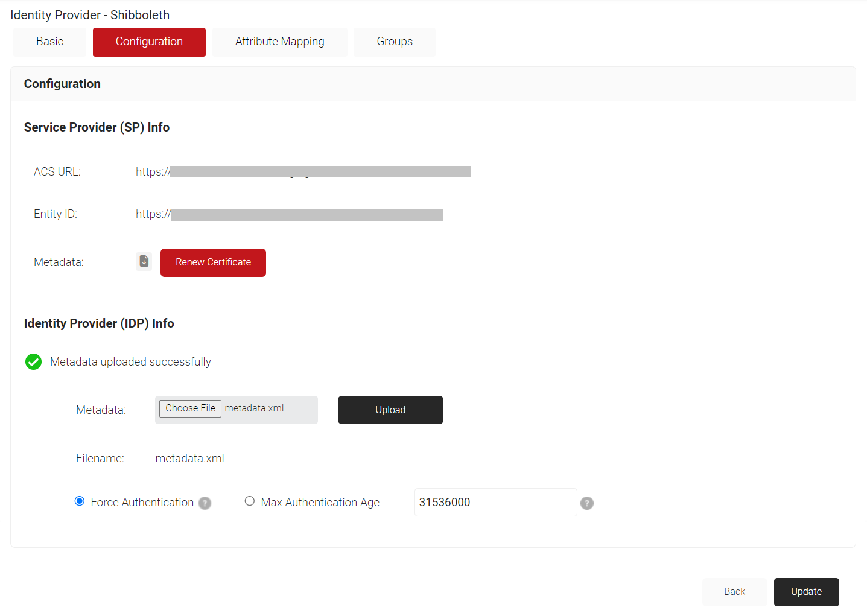Open the Groups tab
The image size is (867, 616).
(395, 42)
